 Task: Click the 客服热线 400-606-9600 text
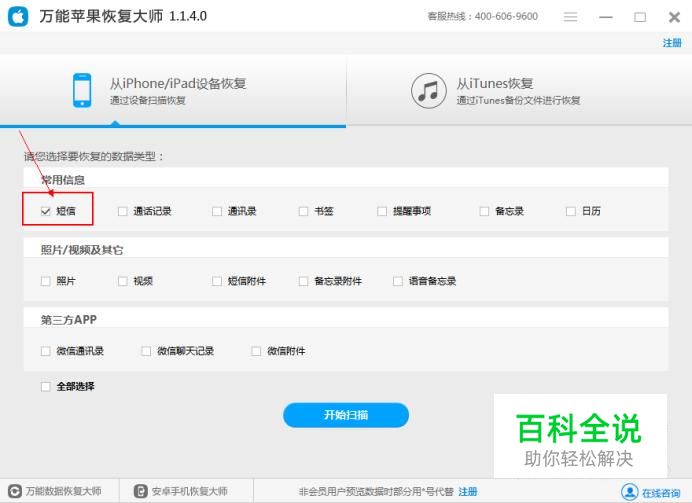pyautogui.click(x=482, y=17)
